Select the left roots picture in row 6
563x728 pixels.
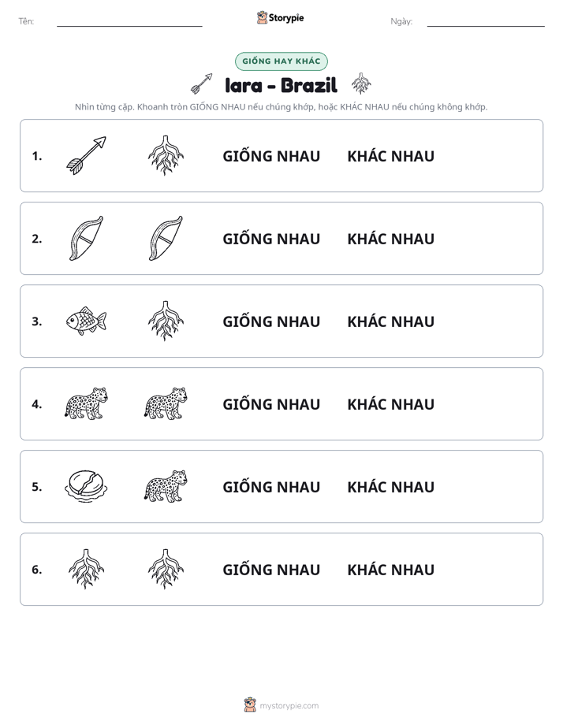(x=87, y=569)
